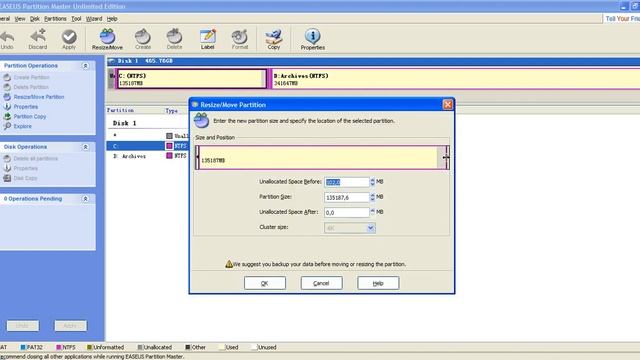The height and width of the screenshot is (360, 640).
Task: Click OK in Resize/Move dialog
Action: tap(265, 283)
